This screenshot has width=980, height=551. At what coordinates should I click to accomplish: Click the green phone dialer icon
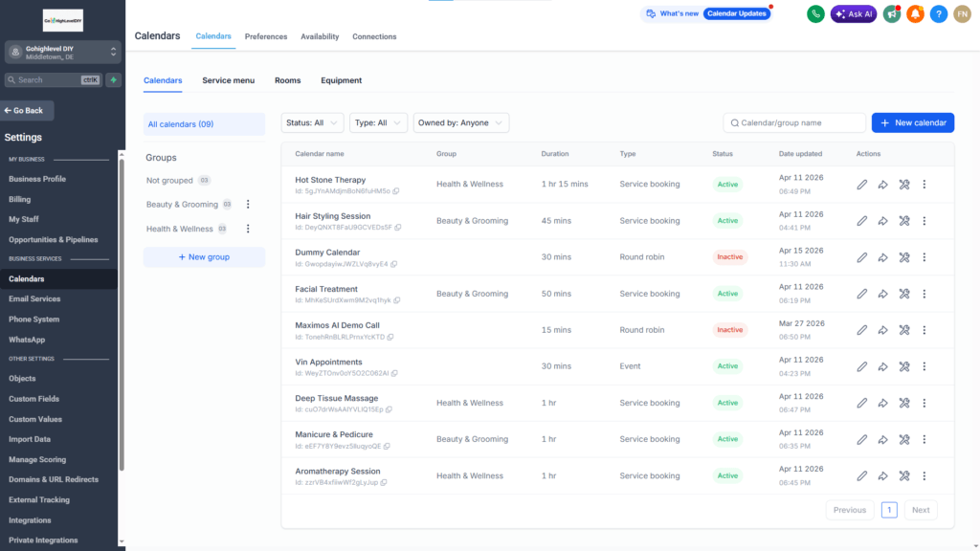pyautogui.click(x=815, y=13)
